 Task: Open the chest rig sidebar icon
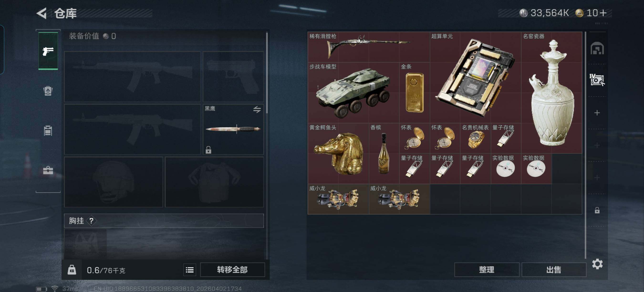48,130
